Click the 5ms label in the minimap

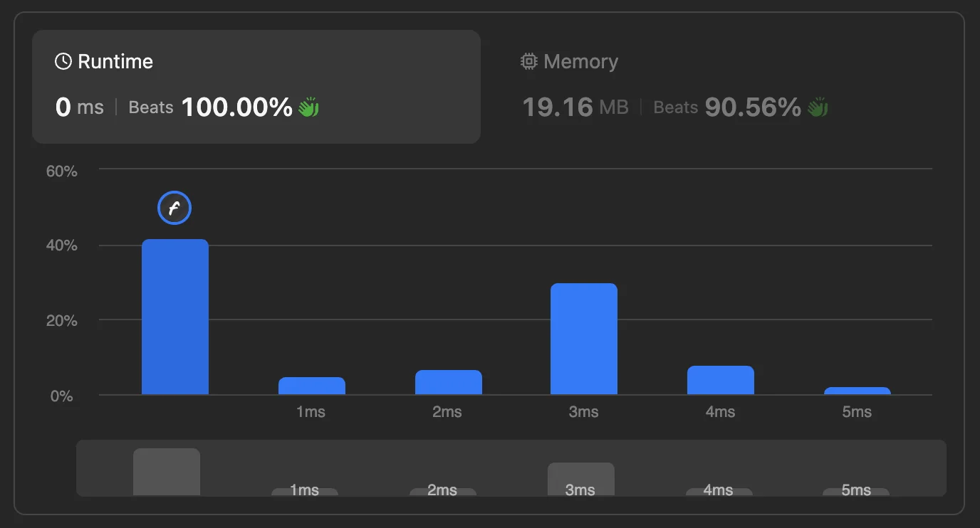856,490
